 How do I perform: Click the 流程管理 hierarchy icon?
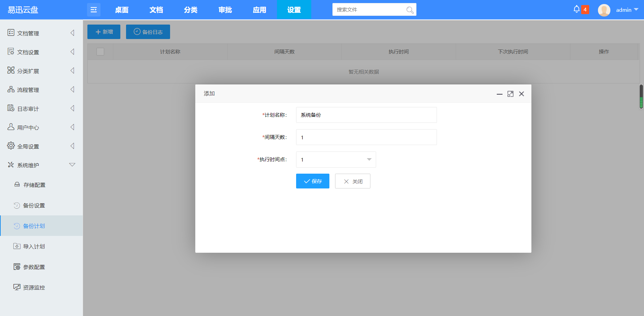[x=11, y=89]
